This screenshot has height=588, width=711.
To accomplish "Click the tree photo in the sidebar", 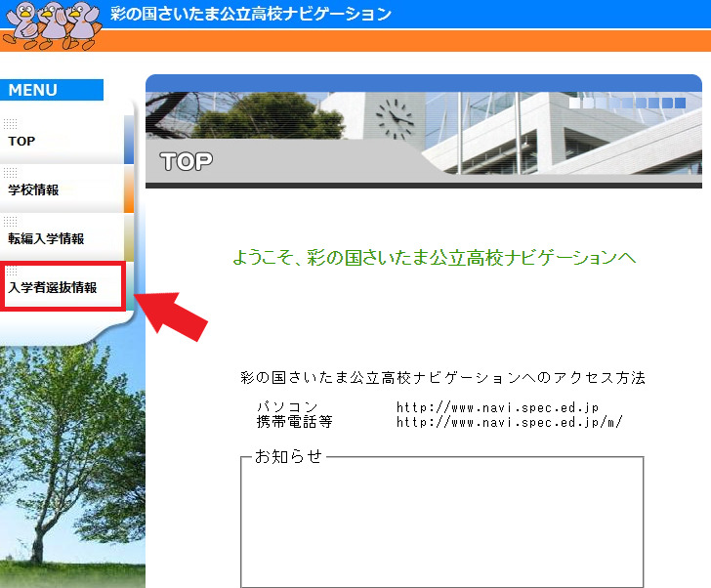I will tap(72, 462).
